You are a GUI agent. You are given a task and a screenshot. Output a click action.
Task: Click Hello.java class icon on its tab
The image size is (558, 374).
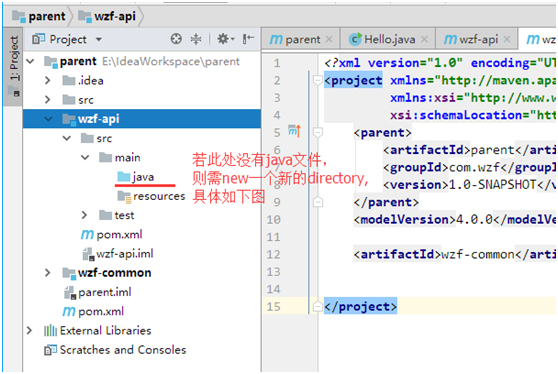coord(355,39)
